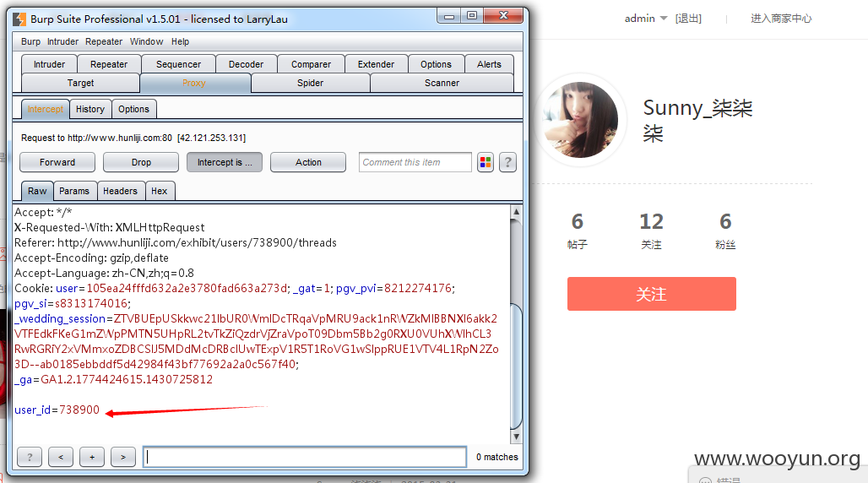The height and width of the screenshot is (483, 868).
Task: Click the Burp Suite logo in title bar
Action: pyautogui.click(x=19, y=19)
